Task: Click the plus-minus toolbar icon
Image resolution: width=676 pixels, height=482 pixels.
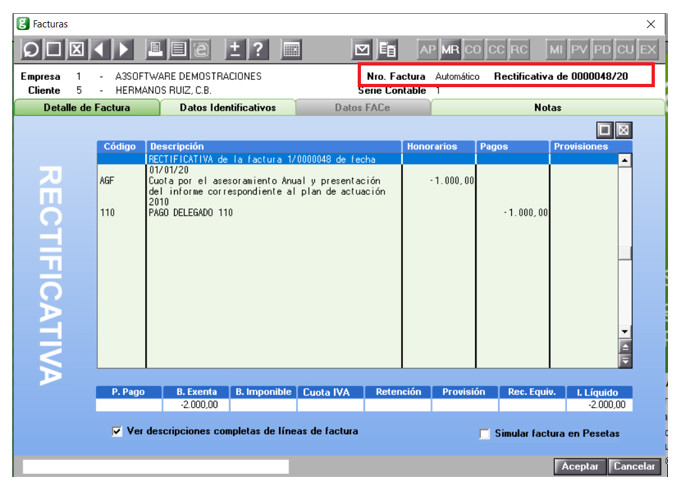Action: [x=235, y=49]
